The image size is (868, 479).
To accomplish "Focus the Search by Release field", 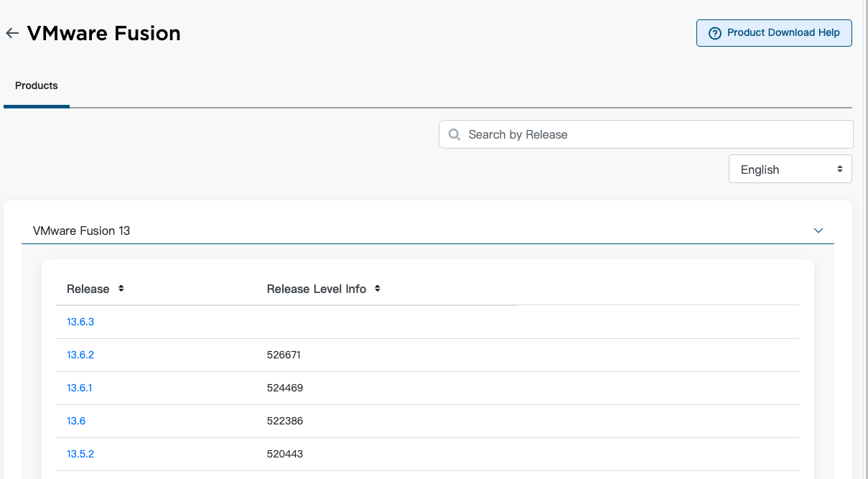I will 646,134.
